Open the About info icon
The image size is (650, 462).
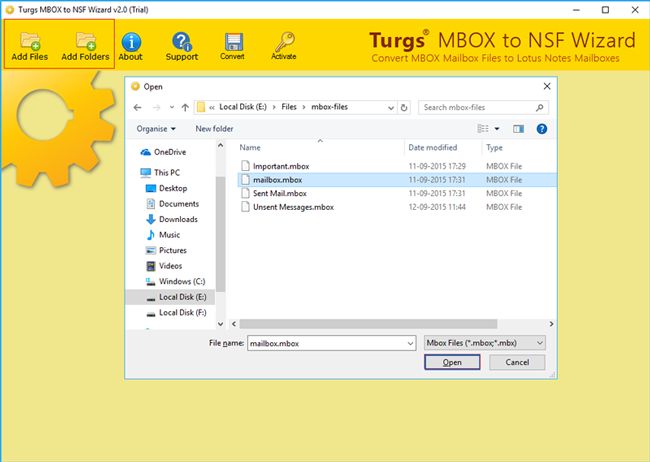pos(131,46)
